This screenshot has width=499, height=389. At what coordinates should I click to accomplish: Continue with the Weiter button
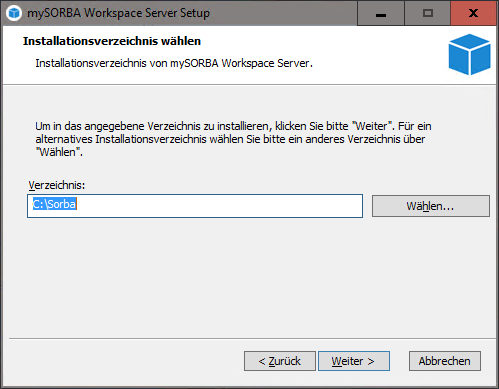coord(354,361)
